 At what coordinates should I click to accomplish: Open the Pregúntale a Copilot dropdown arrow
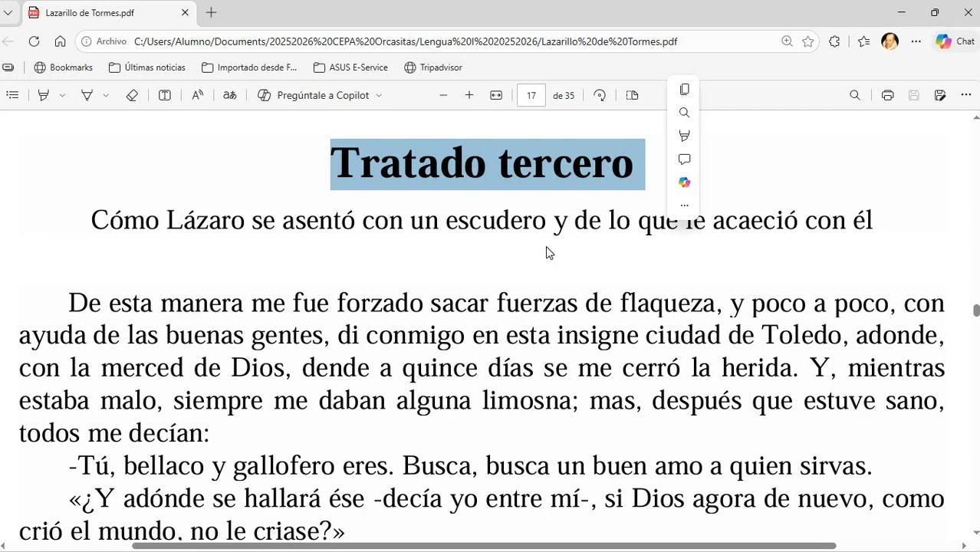click(379, 95)
